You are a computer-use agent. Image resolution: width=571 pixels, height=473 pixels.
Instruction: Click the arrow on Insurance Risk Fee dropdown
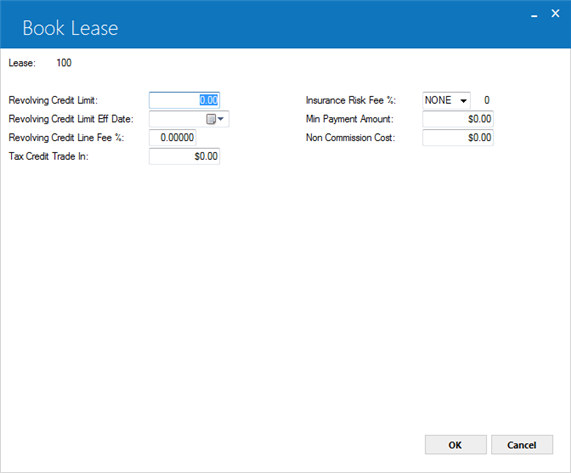(464, 101)
